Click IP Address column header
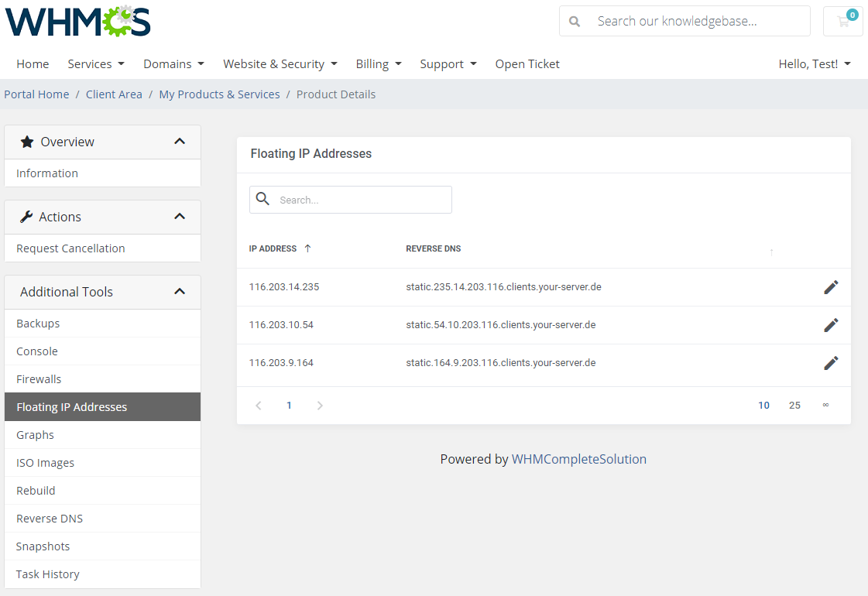This screenshot has width=868, height=596. pos(273,248)
